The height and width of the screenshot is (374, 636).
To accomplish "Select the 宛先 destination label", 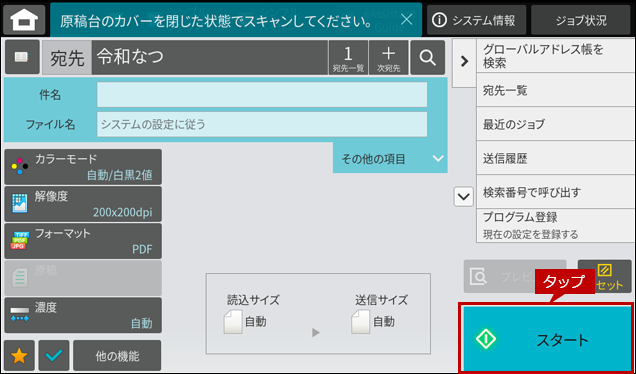I will point(67,58).
